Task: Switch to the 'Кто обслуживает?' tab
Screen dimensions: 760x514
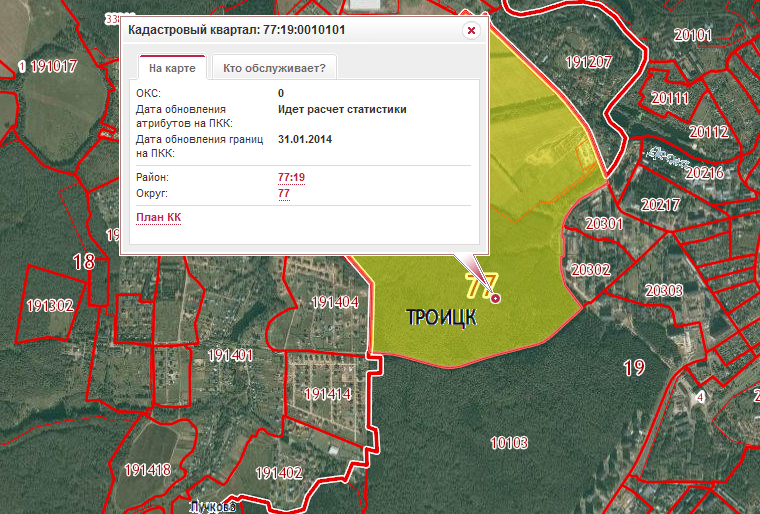Action: point(274,68)
